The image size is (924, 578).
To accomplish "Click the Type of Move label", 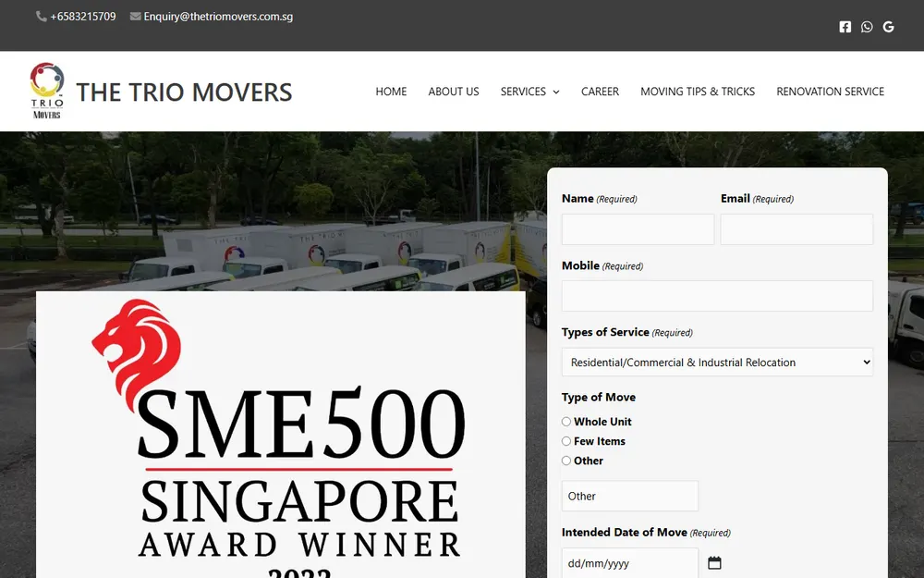I will click(599, 398).
